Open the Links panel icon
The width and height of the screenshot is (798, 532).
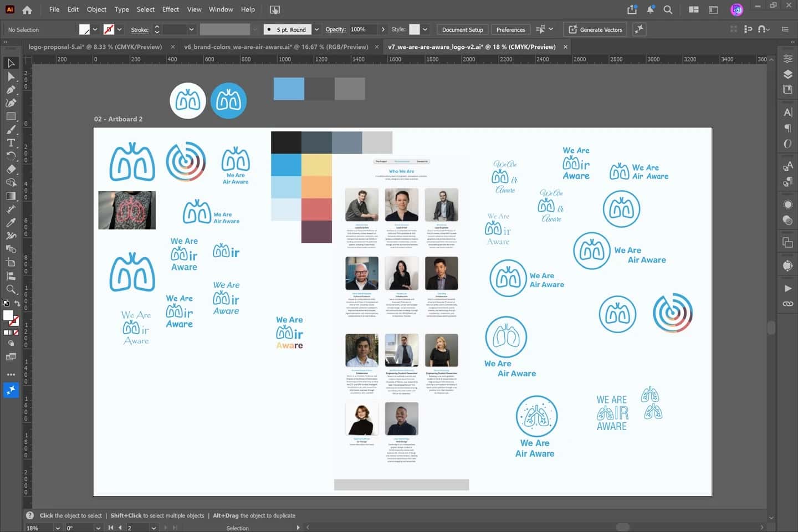(787, 304)
